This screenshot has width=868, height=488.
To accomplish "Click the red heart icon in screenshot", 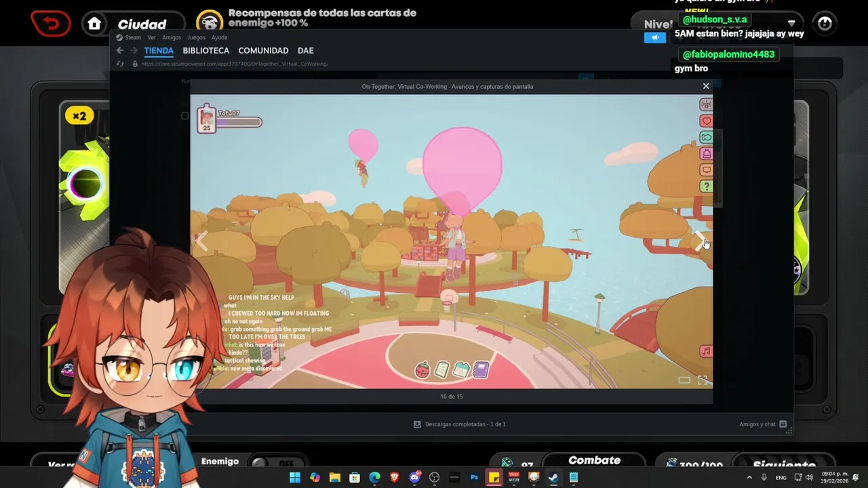I will [x=706, y=121].
